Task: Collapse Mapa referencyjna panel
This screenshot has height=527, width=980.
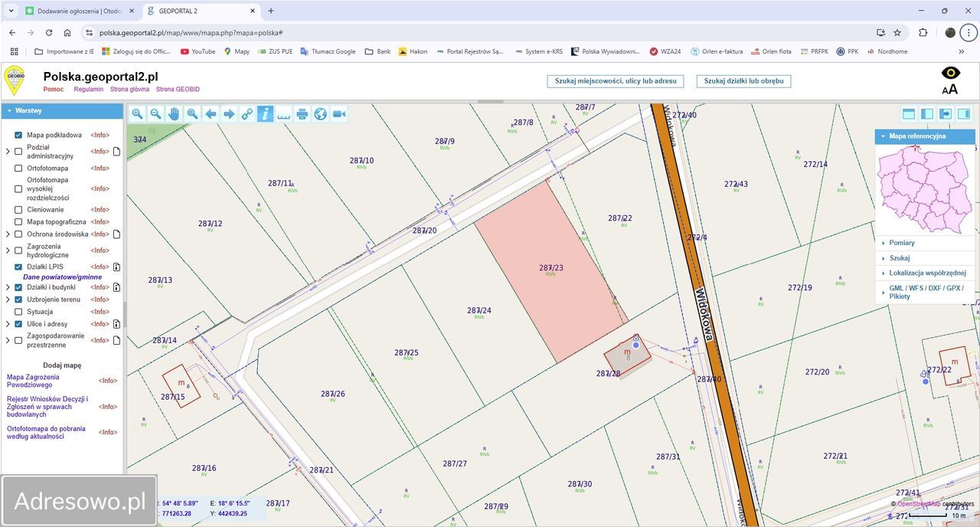Action: point(925,136)
